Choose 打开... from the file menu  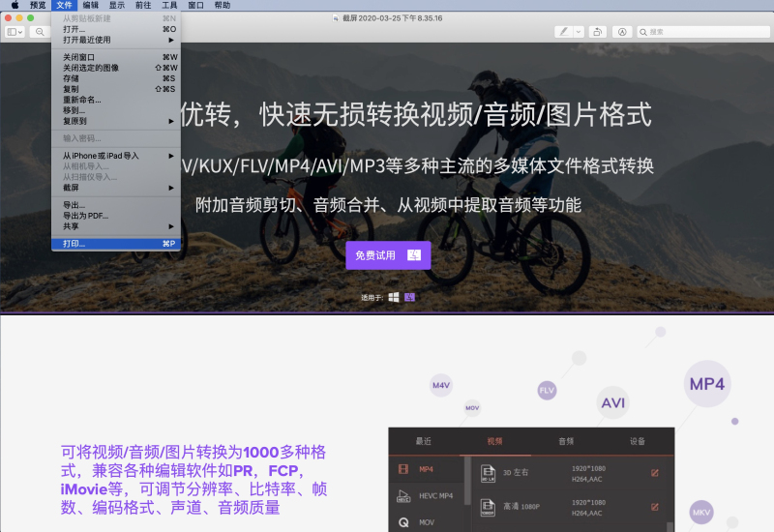click(x=116, y=29)
